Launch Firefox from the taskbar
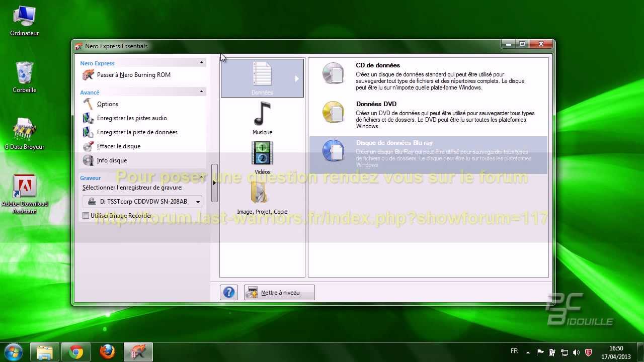The width and height of the screenshot is (644, 362). click(x=107, y=352)
